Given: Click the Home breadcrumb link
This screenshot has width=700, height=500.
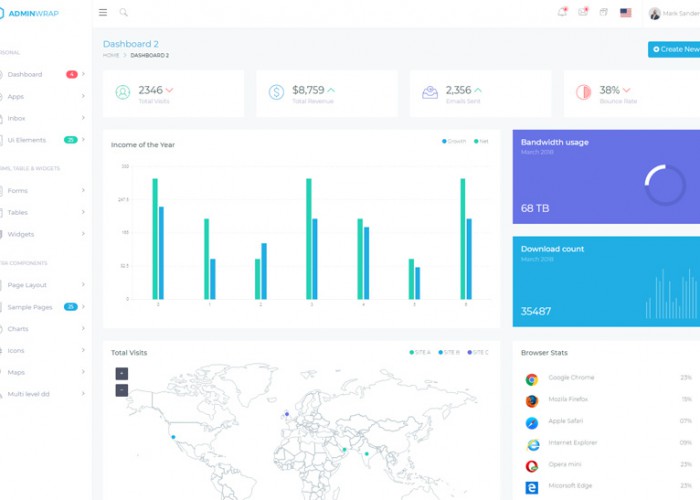Looking at the screenshot, I should pyautogui.click(x=111, y=55).
